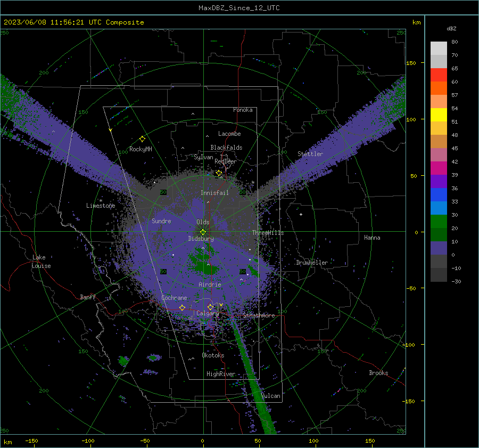Click the Brooks city label

(x=378, y=373)
